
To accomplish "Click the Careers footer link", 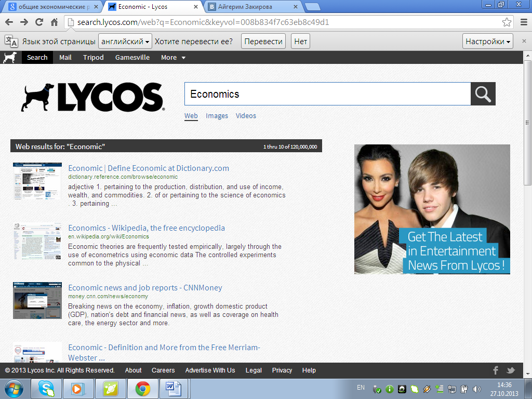I will tap(163, 370).
